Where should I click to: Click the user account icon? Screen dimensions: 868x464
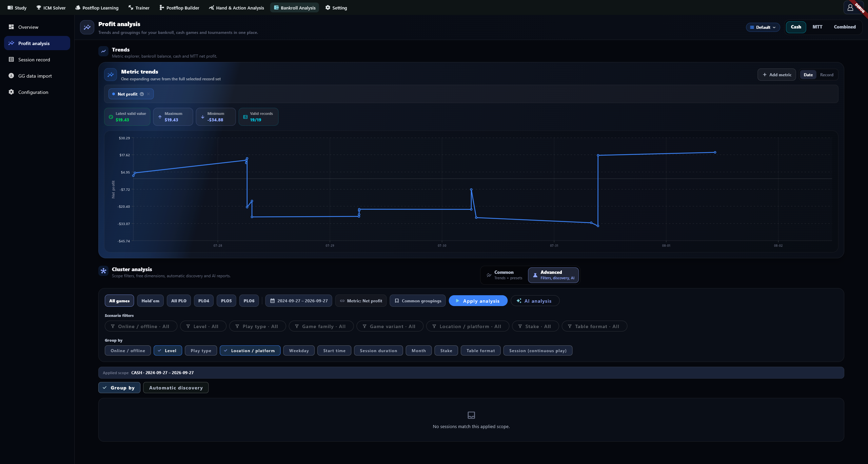coord(850,7)
